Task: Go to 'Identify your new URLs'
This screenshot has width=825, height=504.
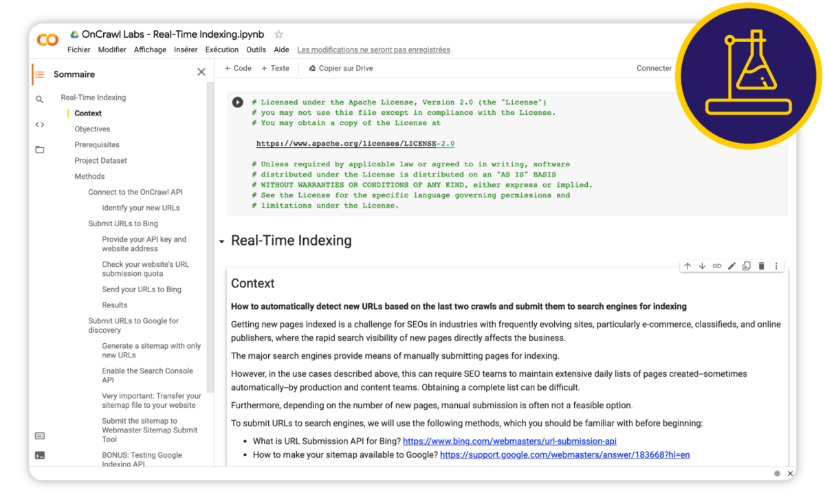Action: coord(141,208)
